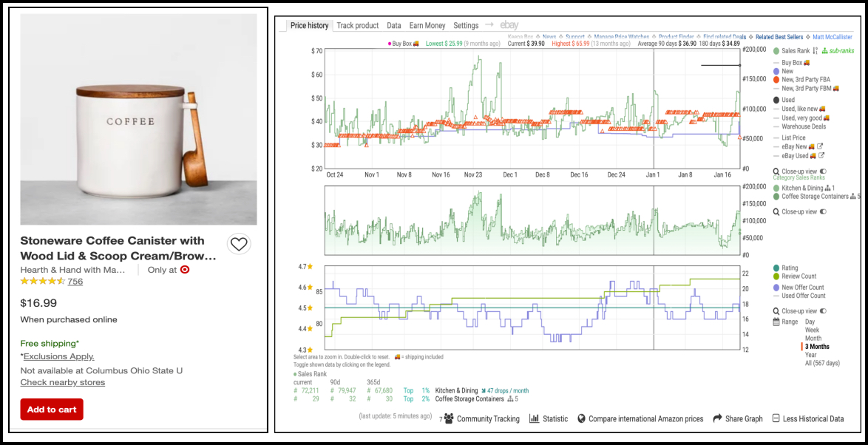This screenshot has width=868, height=445.
Task: Toggle the List Price series
Action: point(789,137)
